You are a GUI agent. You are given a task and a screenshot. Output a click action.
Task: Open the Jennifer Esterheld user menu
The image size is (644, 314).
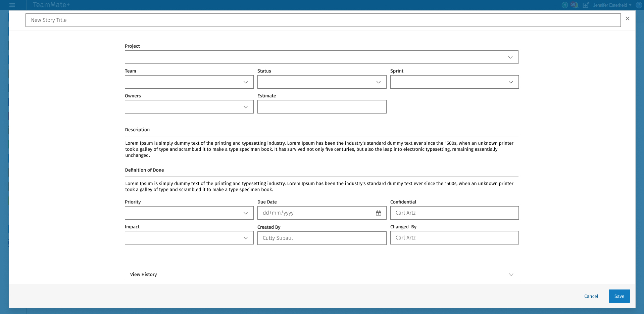pos(612,5)
